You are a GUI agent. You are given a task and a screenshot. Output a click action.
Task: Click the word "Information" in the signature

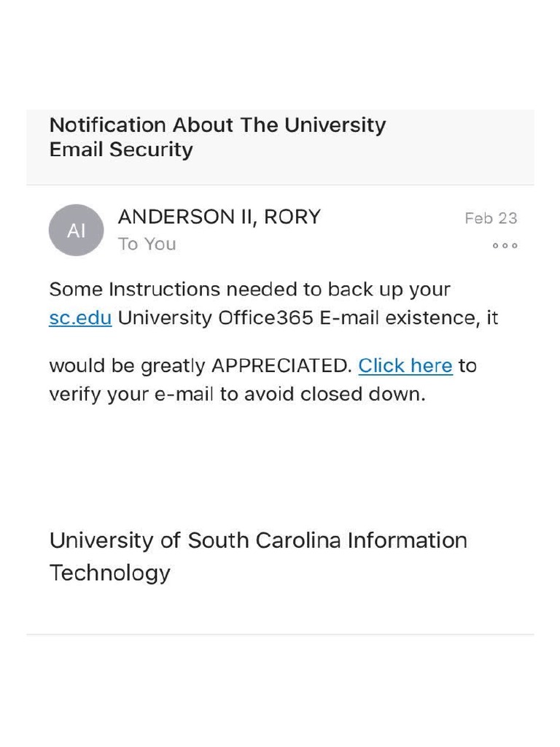click(x=407, y=541)
